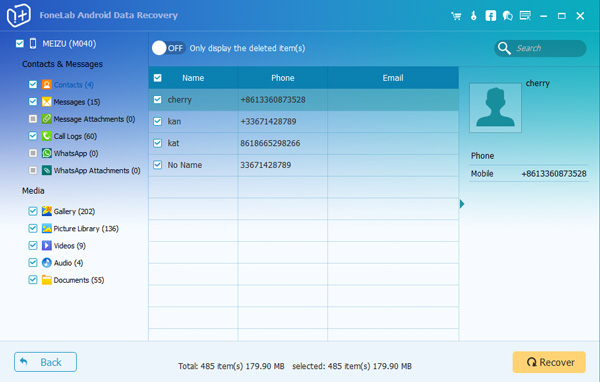This screenshot has width=600, height=382.
Task: Open Call Logs (60) category
Action: [x=75, y=136]
